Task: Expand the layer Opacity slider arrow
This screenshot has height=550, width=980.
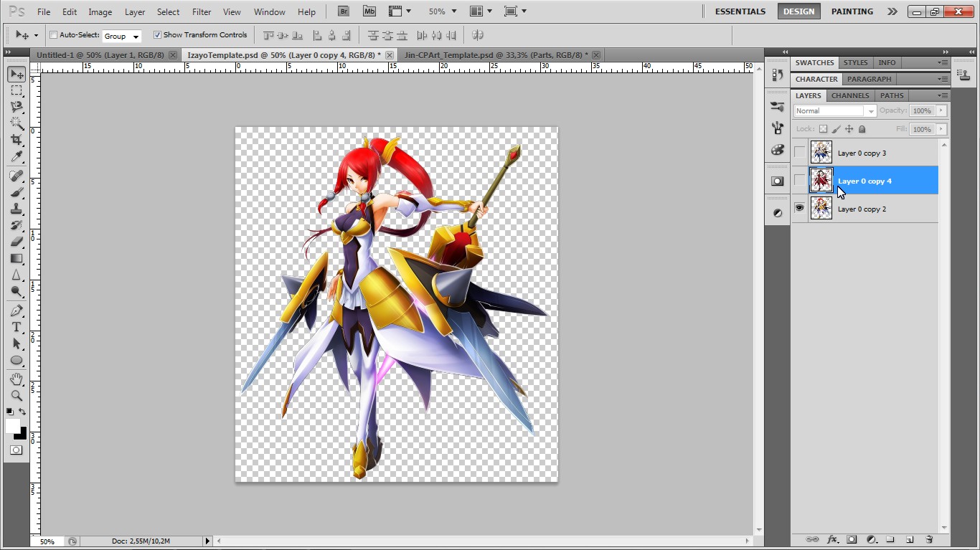Action: click(x=941, y=110)
